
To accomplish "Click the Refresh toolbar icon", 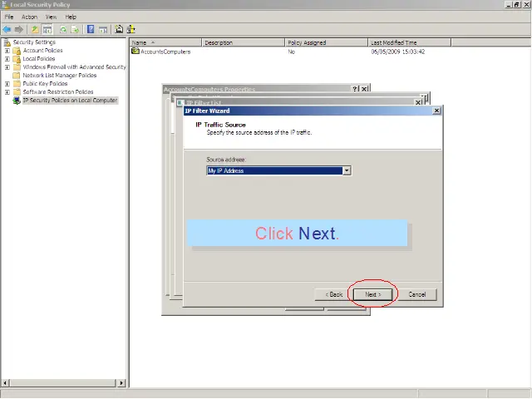I will (62, 29).
